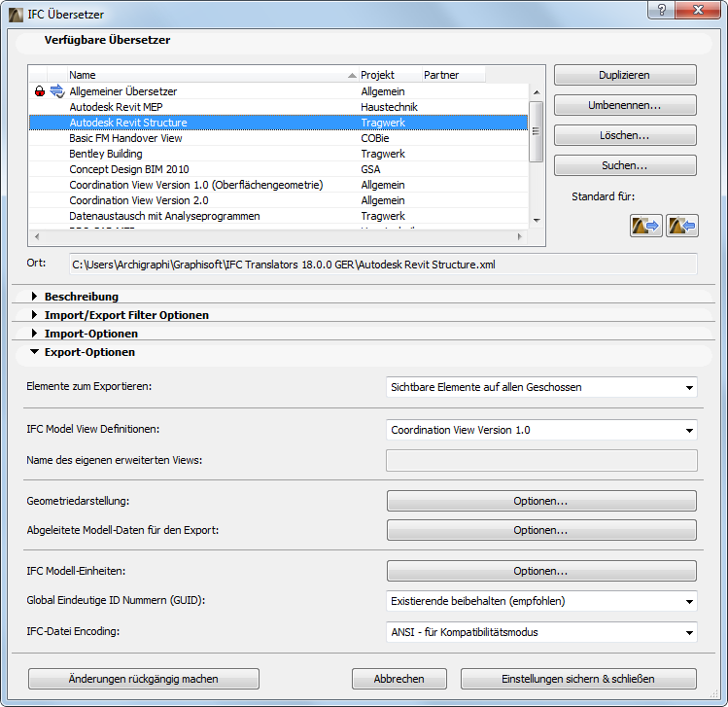Click the Abbrechen button

coord(399,679)
